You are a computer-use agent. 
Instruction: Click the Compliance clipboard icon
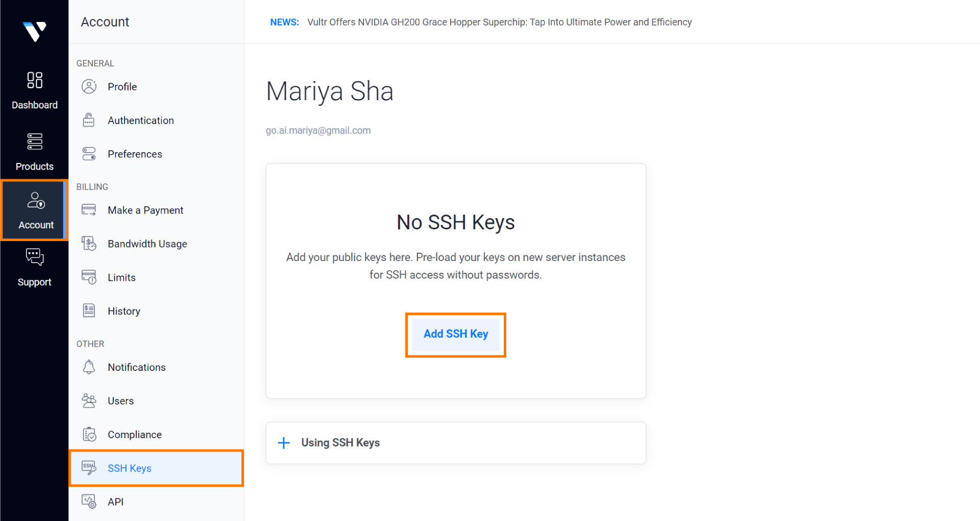tap(89, 435)
